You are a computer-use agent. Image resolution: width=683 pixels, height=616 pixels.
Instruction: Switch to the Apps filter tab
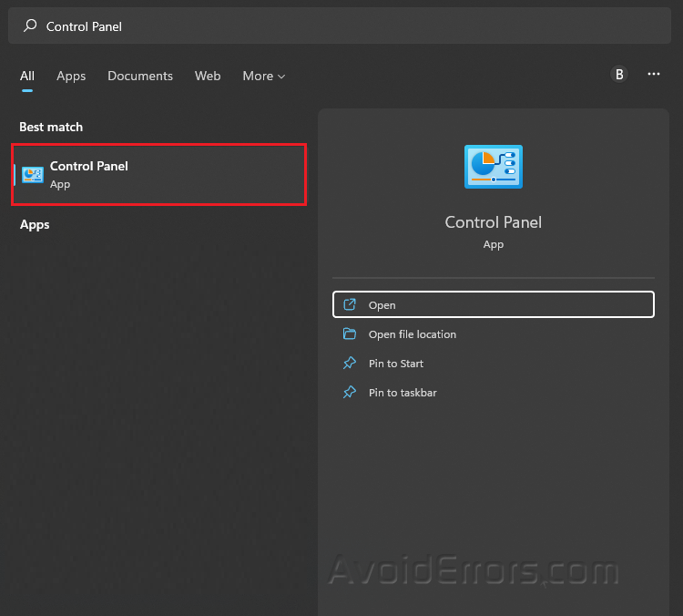[x=71, y=76]
